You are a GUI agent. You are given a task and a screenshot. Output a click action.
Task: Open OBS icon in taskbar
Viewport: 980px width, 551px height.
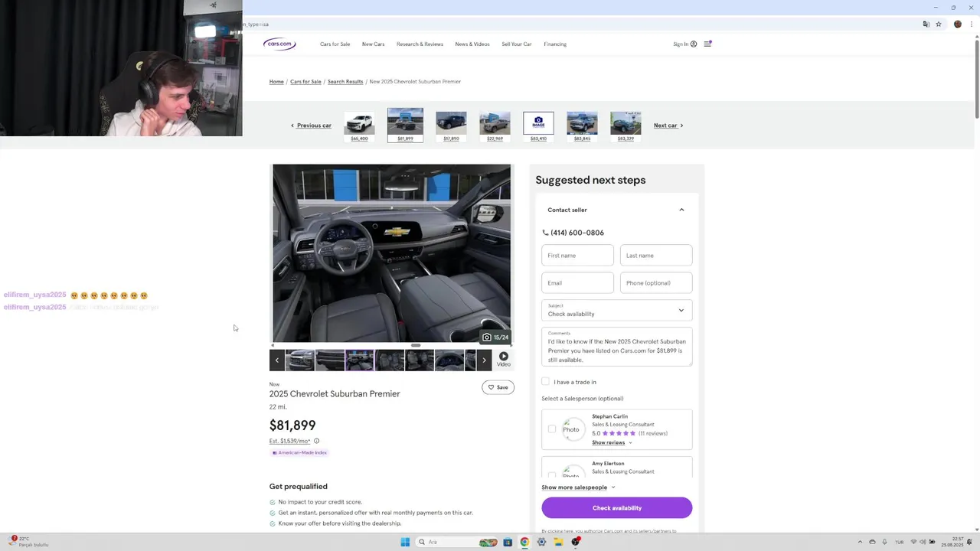[576, 542]
